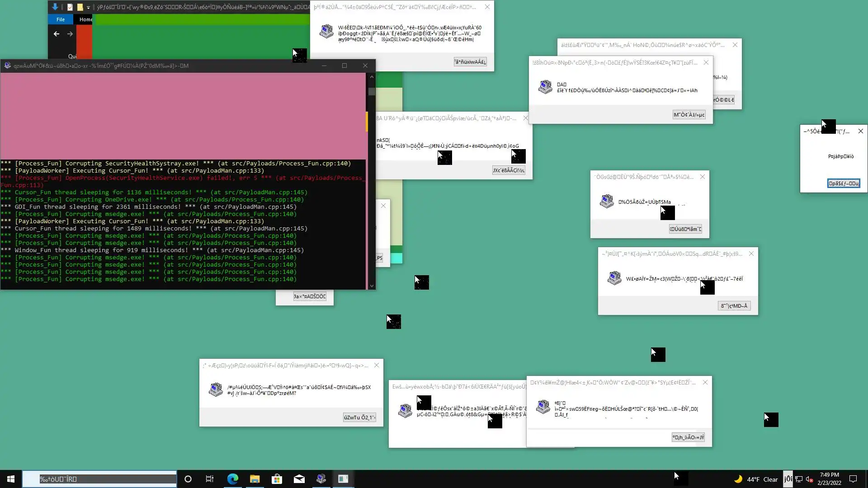Open Microsoft Edge from the taskbar
The height and width of the screenshot is (488, 868).
[x=232, y=479]
